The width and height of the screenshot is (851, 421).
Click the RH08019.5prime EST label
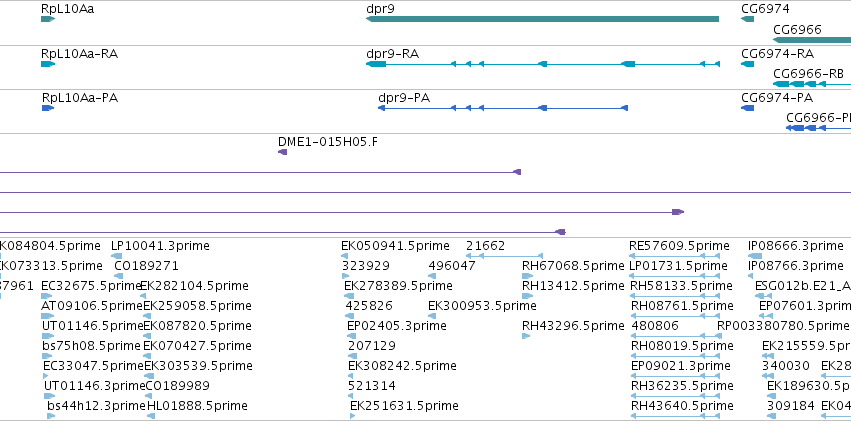tap(682, 346)
